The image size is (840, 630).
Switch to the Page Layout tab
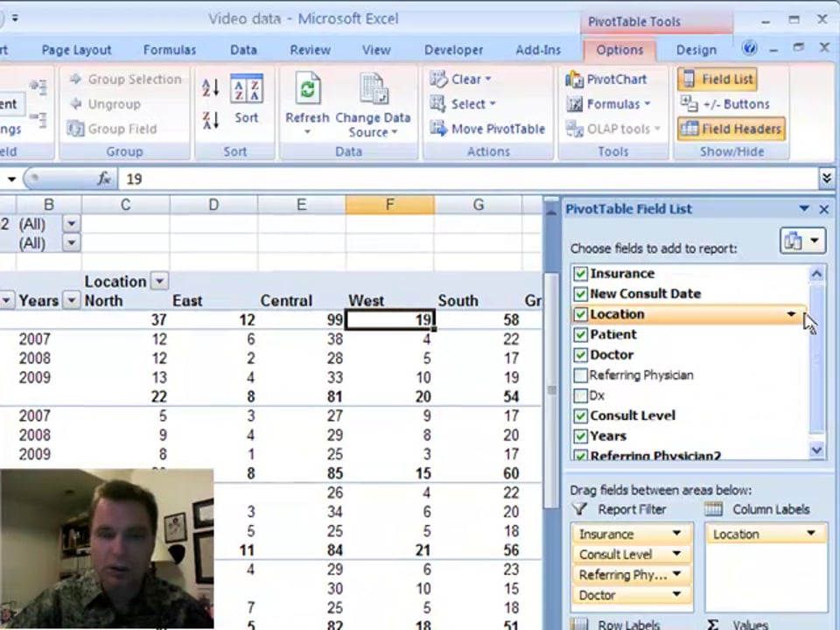click(77, 50)
